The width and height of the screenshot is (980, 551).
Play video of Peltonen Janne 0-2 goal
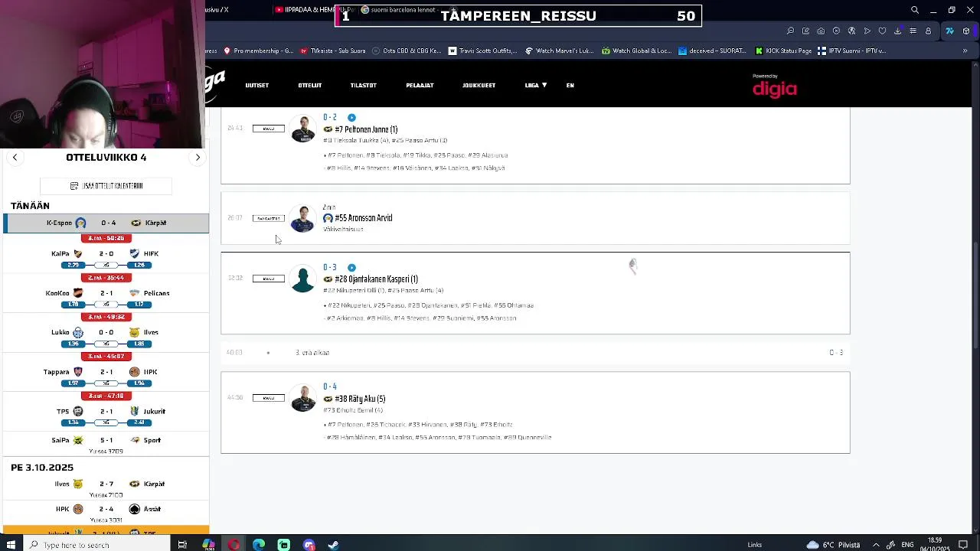(351, 117)
